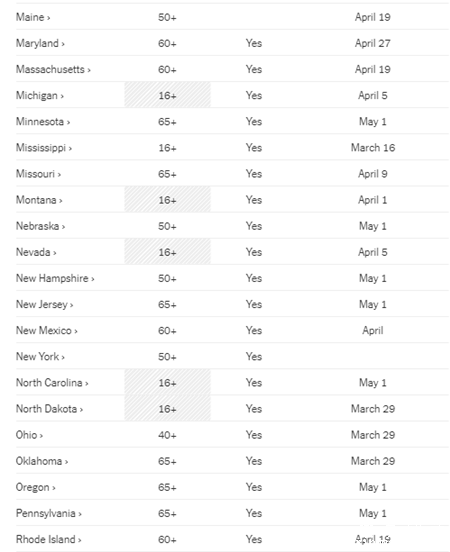Go to the New Mexico page
Viewport: 450px width, 552px height.
pos(47,331)
